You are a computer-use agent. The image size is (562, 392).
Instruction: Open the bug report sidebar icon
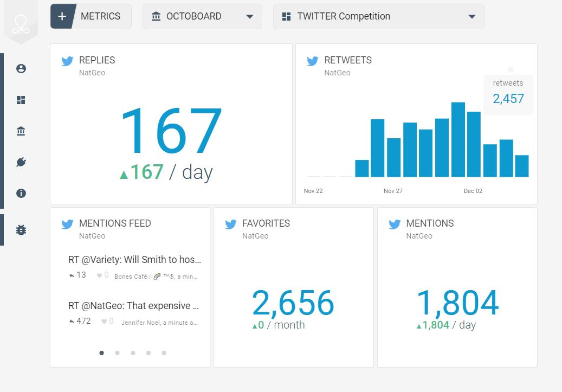click(21, 229)
